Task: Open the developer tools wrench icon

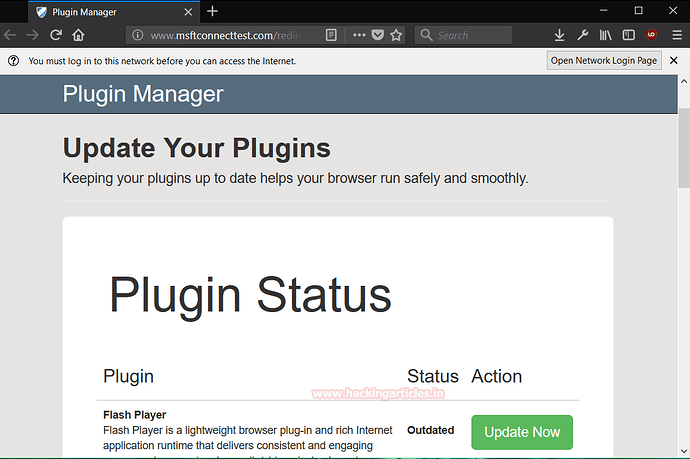Action: click(582, 35)
